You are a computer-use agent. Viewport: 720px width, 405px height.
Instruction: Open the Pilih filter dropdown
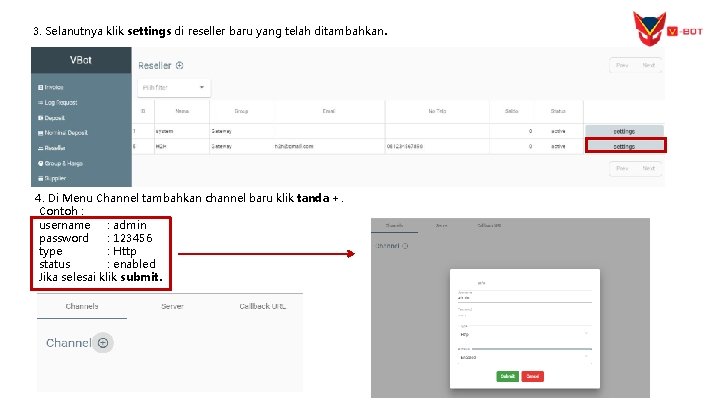pyautogui.click(x=174, y=87)
